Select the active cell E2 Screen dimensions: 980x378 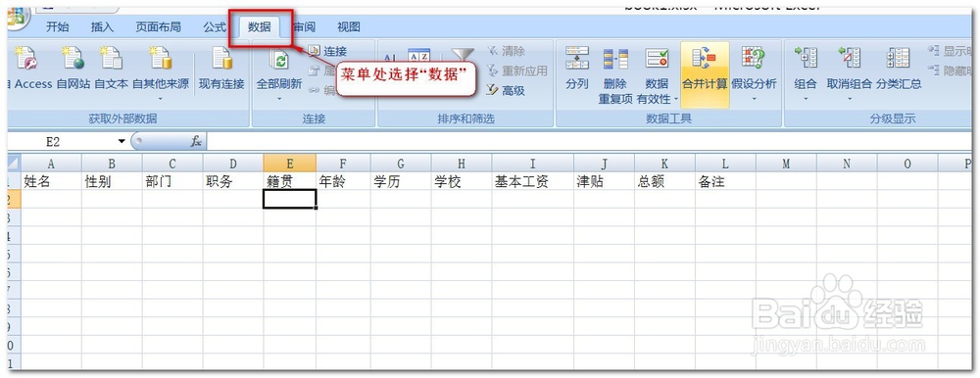pyautogui.click(x=289, y=200)
